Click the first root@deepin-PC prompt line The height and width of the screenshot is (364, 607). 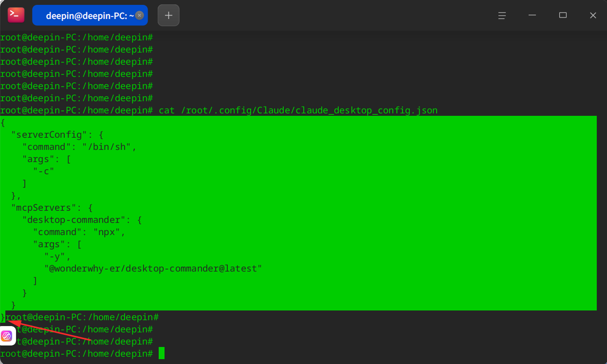(77, 37)
